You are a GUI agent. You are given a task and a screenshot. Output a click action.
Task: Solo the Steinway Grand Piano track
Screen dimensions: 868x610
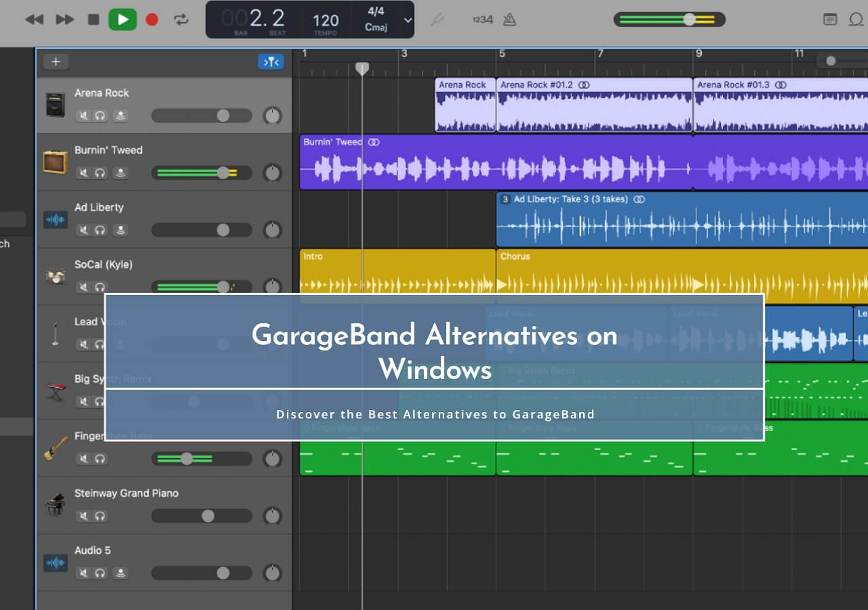(100, 516)
